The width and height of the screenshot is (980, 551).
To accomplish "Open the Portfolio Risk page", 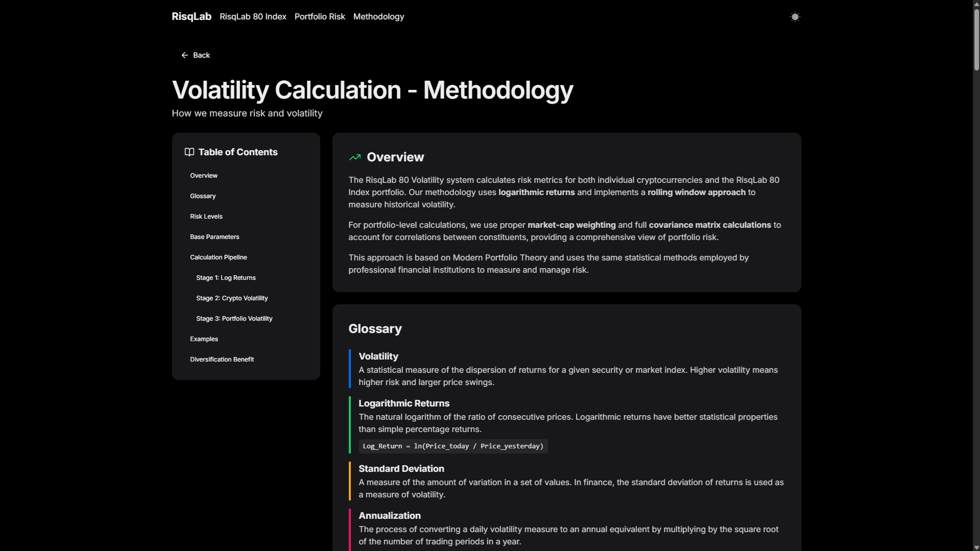I will tap(319, 16).
